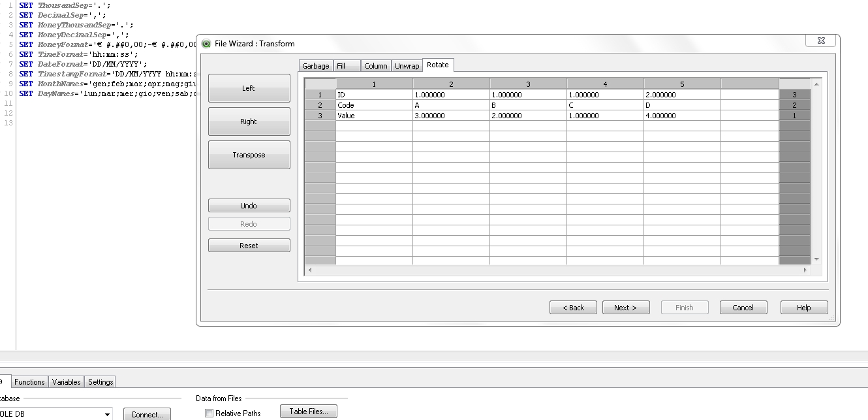Cancel the File Wizard dialog

pos(743,308)
